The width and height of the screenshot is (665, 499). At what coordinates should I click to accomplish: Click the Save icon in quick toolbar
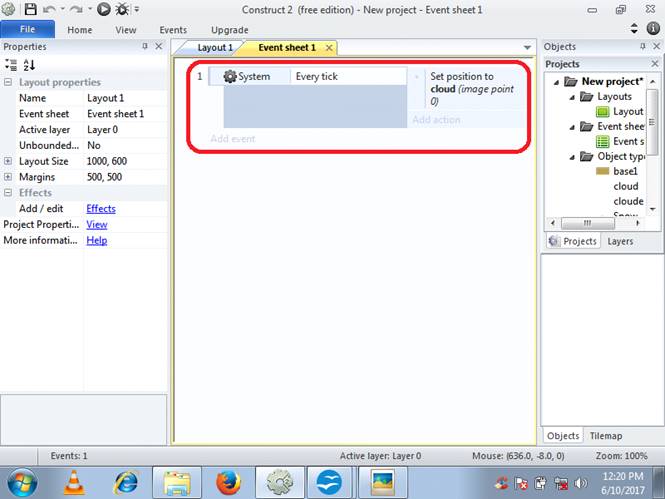[30, 9]
